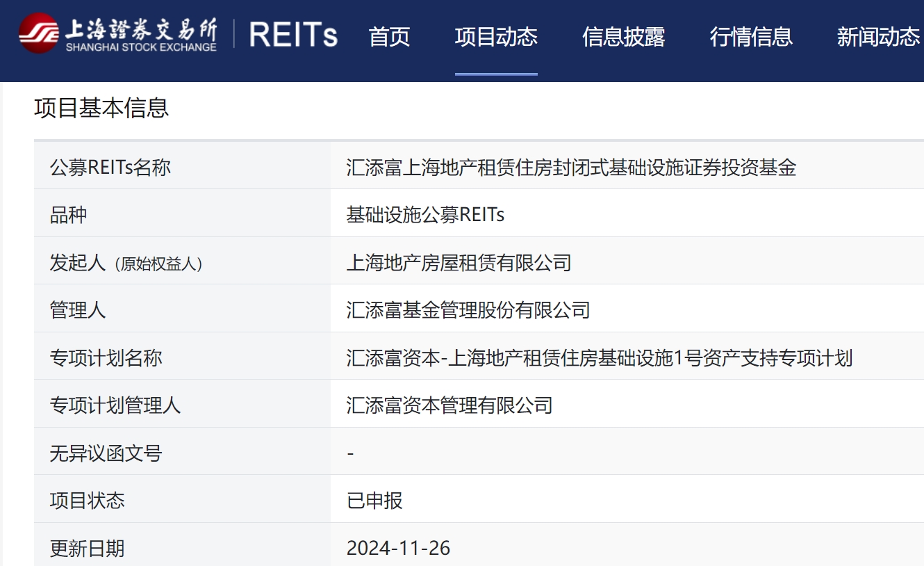
Task: Select the date value 2024-11-26
Action: click(x=398, y=548)
